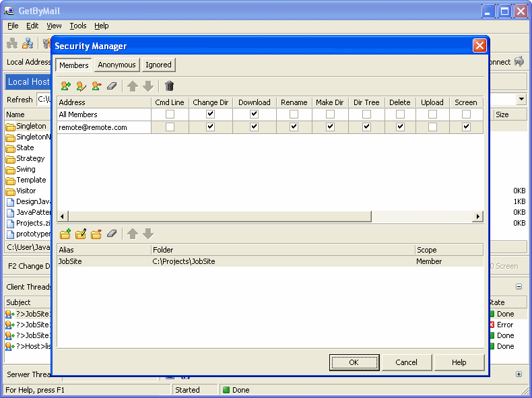Uncheck Dir Tree for remote@remote.com

point(366,127)
